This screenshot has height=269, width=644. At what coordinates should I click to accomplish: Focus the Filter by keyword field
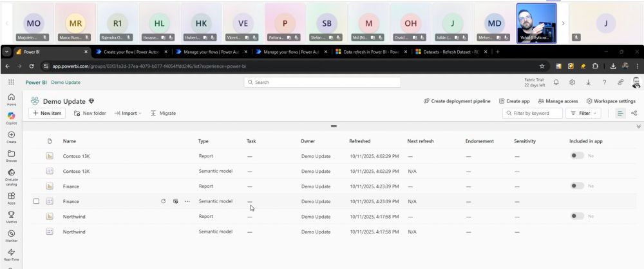[533, 113]
